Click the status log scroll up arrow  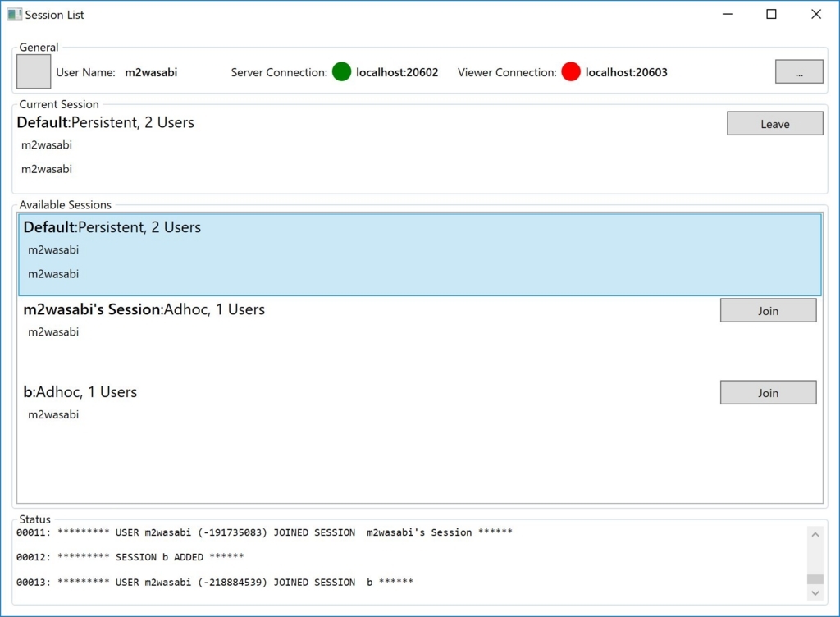[815, 534]
